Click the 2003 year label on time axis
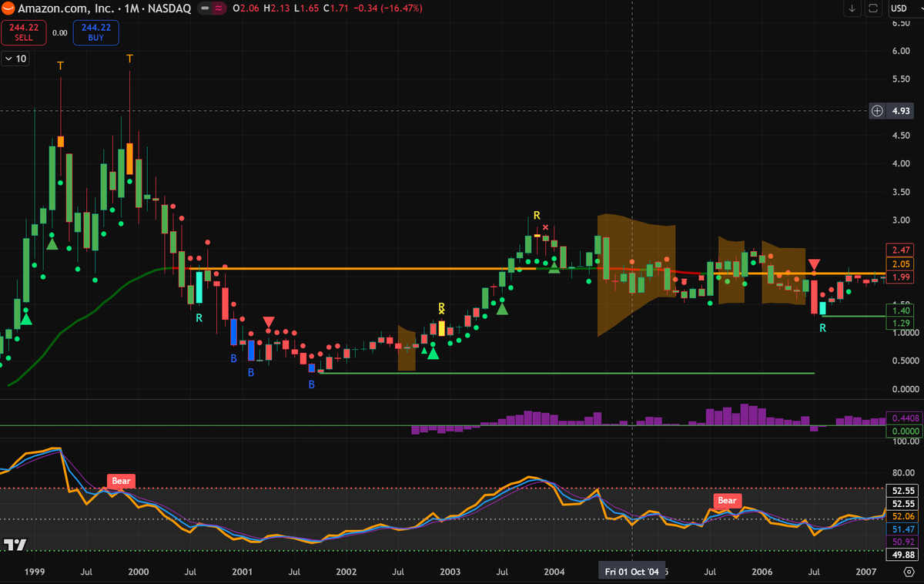The image size is (924, 584). point(450,572)
